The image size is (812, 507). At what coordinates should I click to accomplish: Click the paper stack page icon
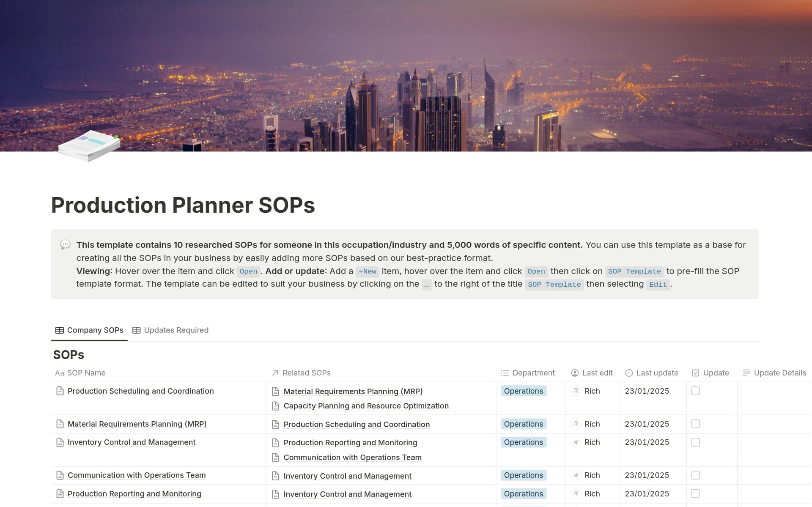(x=89, y=146)
